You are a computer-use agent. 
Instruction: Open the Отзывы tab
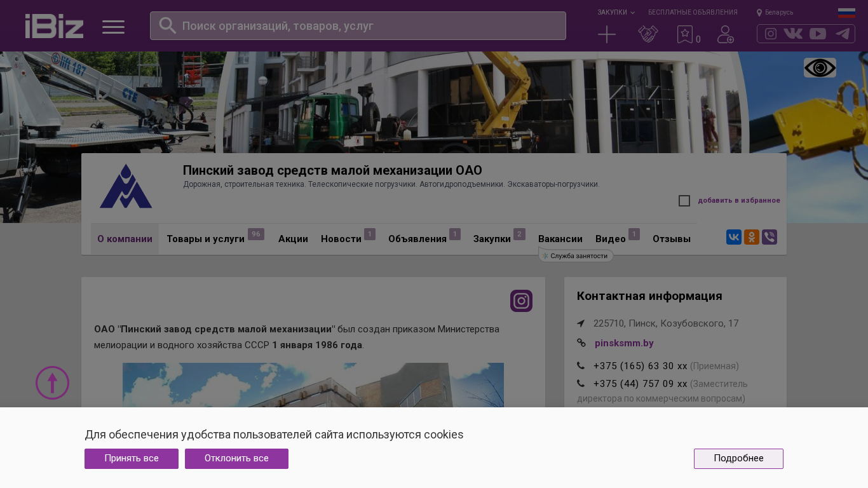click(x=672, y=239)
